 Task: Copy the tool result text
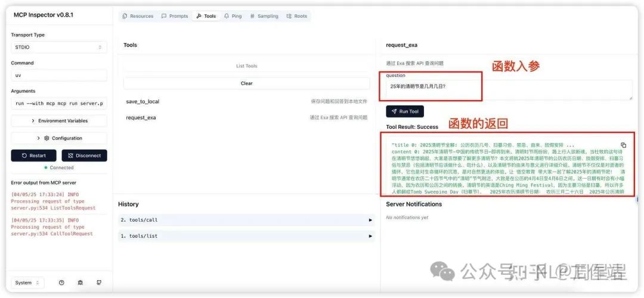624,145
